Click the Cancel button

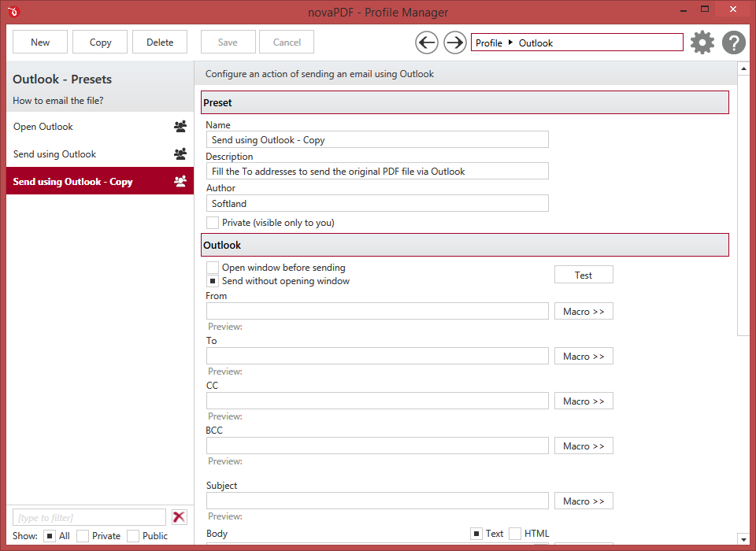287,42
